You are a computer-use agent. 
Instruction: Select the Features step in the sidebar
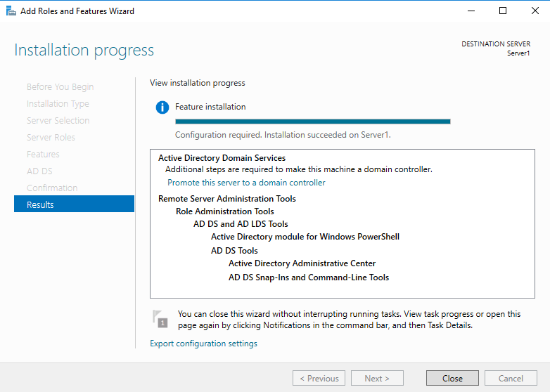pyautogui.click(x=43, y=154)
